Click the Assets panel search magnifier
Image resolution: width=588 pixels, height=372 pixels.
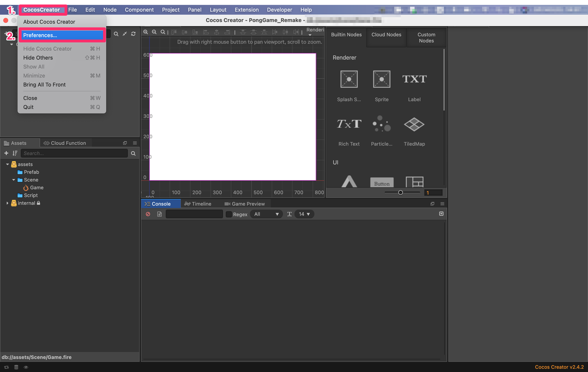(x=133, y=153)
